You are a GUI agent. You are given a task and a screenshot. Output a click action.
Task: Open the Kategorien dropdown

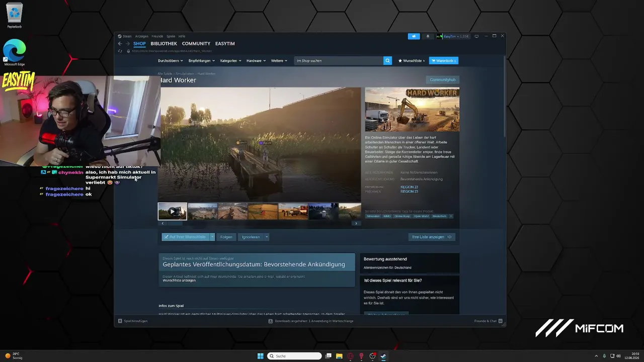click(x=230, y=61)
